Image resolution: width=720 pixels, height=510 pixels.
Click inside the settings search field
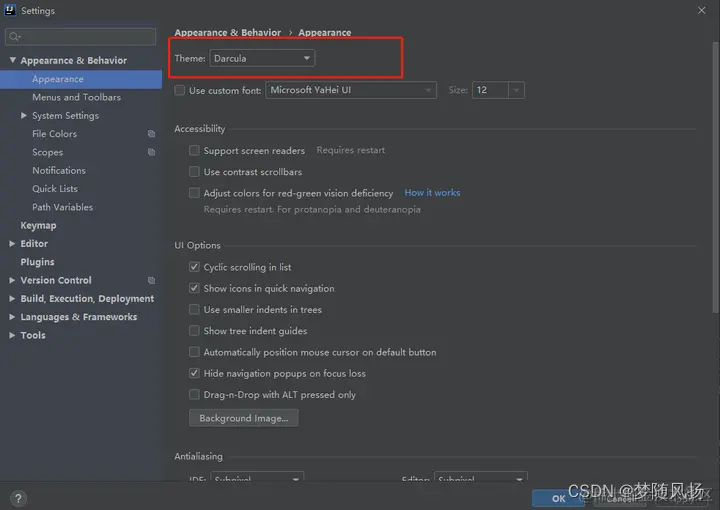click(81, 37)
